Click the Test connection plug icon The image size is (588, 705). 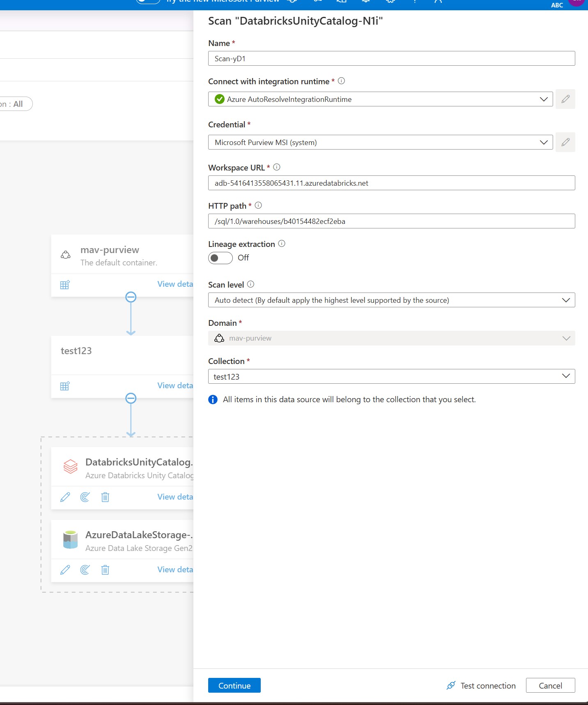pos(451,685)
